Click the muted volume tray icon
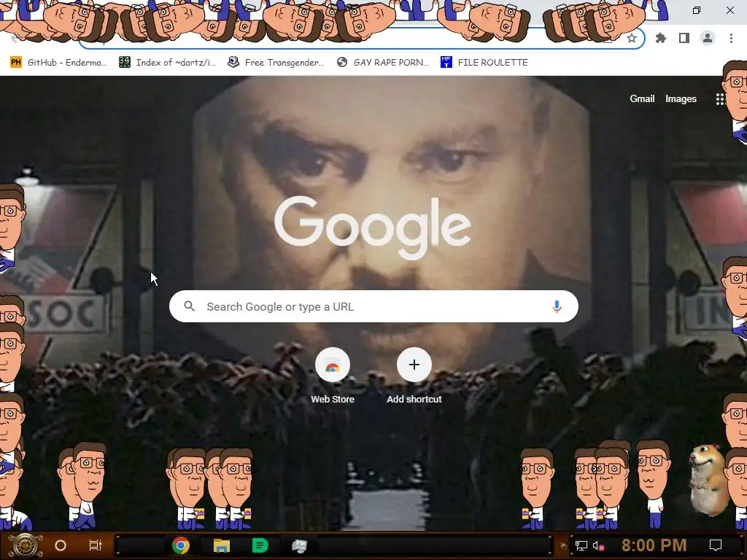This screenshot has height=560, width=747. [x=599, y=545]
